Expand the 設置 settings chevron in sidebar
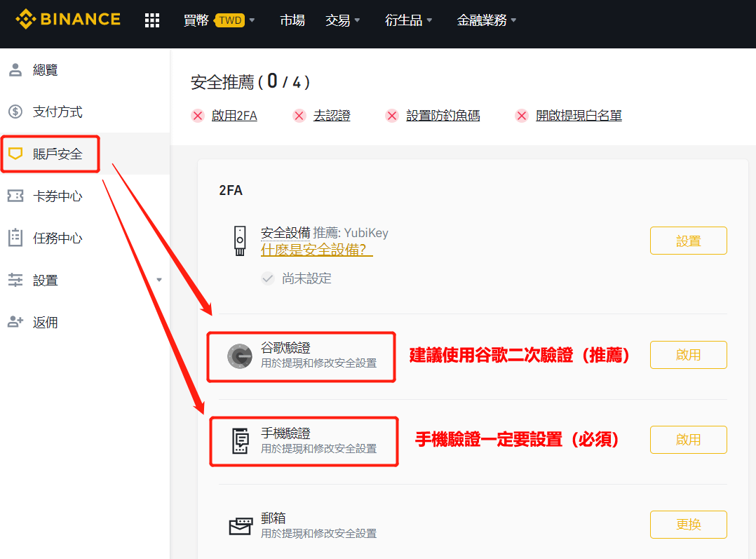This screenshot has width=756, height=559. click(158, 279)
